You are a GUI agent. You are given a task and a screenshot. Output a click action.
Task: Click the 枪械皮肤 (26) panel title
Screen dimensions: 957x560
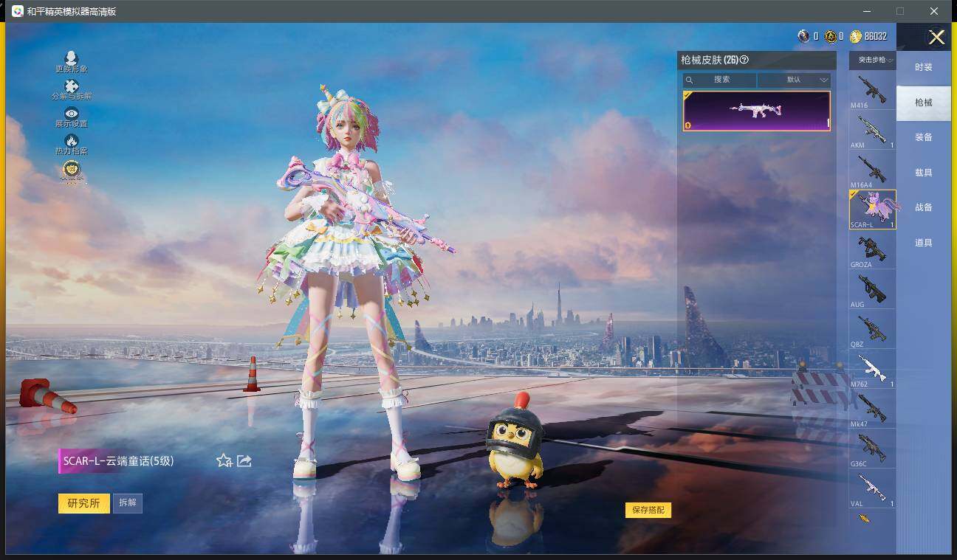click(710, 60)
